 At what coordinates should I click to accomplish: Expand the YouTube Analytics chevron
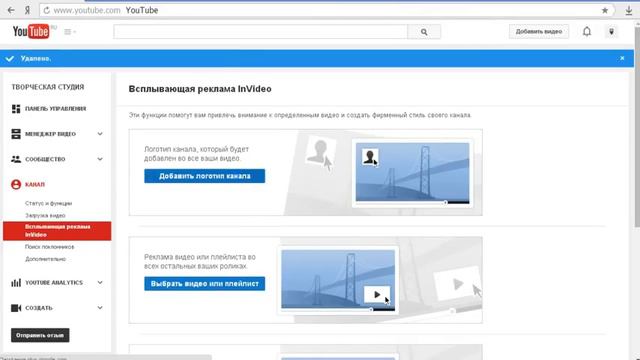pyautogui.click(x=100, y=282)
